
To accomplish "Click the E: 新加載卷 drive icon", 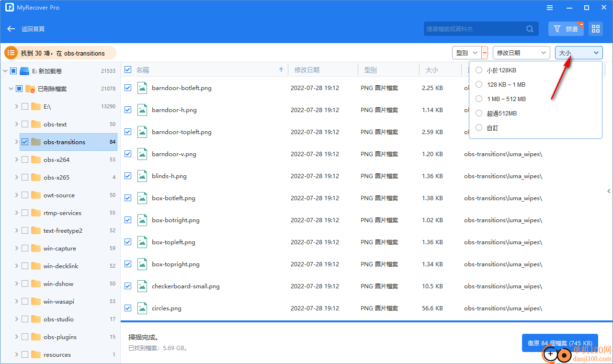I will pyautogui.click(x=25, y=71).
